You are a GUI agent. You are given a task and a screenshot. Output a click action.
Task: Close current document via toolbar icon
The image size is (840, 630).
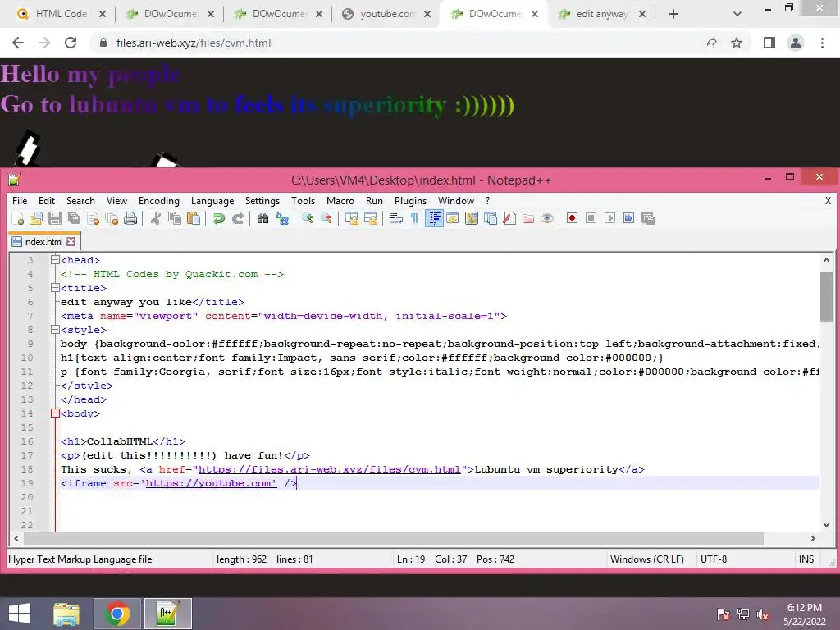click(x=94, y=218)
